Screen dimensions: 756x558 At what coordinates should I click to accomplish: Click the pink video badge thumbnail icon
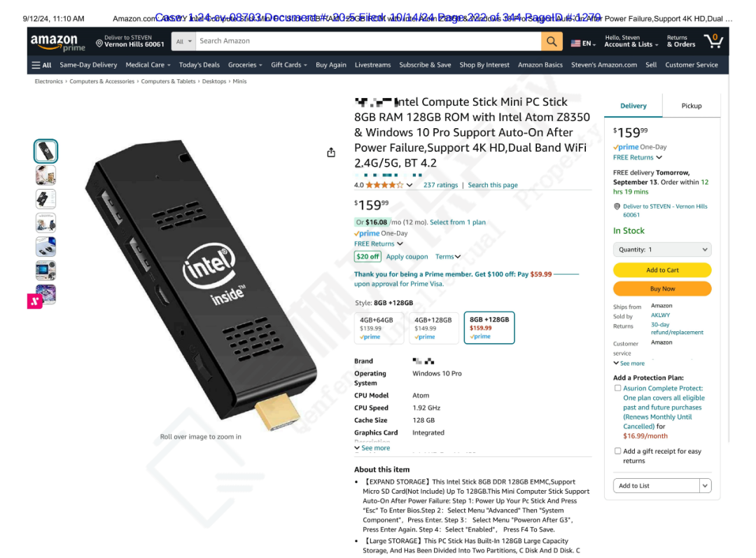click(35, 302)
